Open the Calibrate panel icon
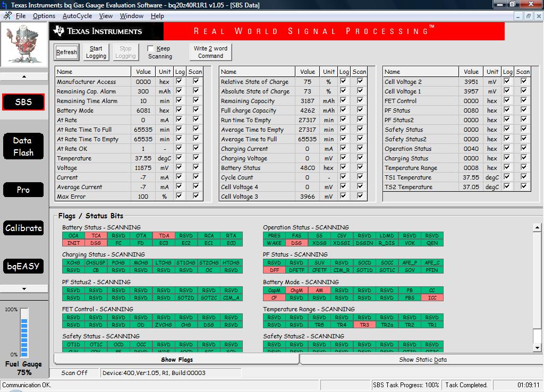This screenshot has width=544, height=392. [23, 228]
